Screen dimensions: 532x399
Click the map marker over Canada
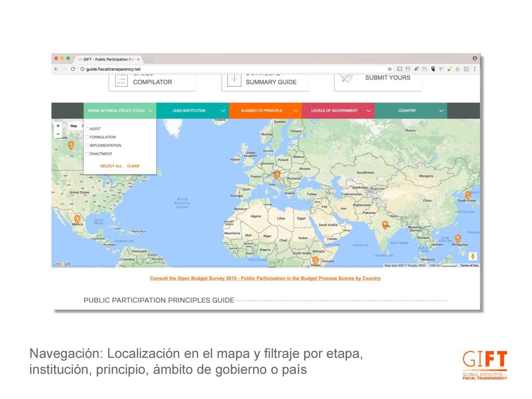click(71, 145)
